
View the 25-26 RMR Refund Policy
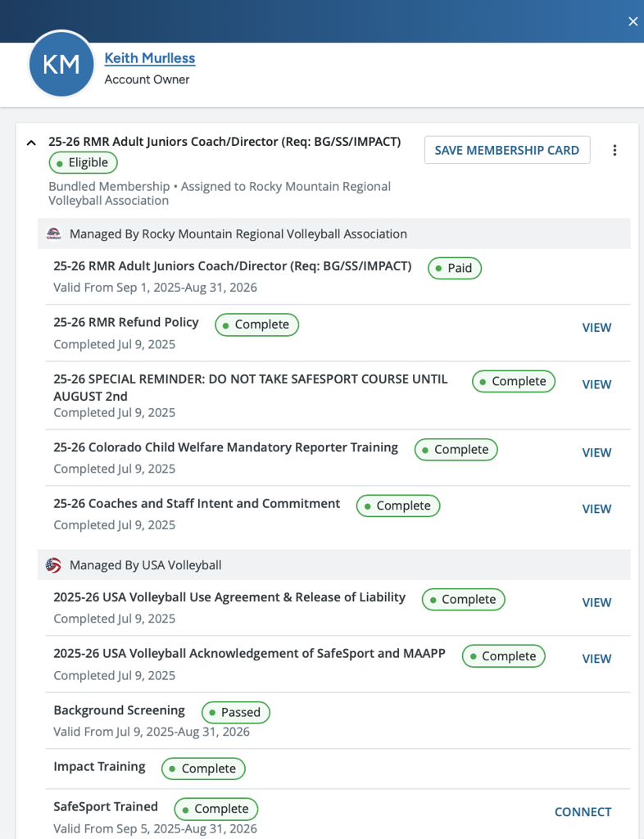coord(596,328)
